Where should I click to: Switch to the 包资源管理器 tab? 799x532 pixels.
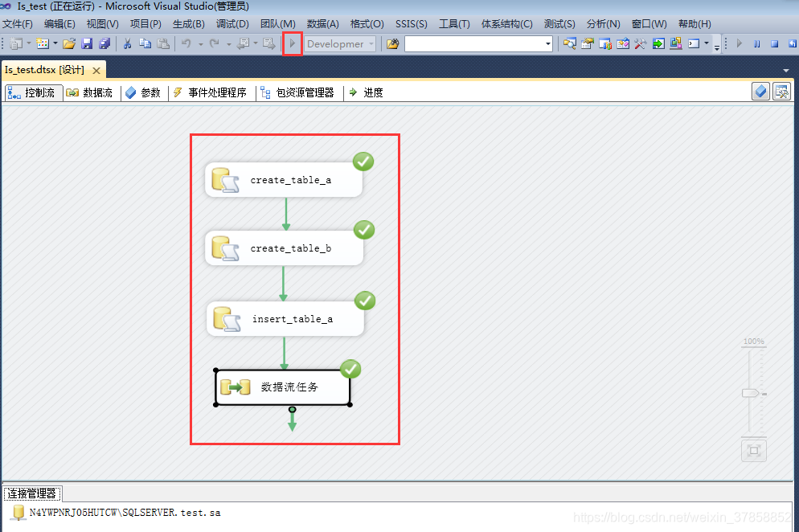tap(297, 92)
